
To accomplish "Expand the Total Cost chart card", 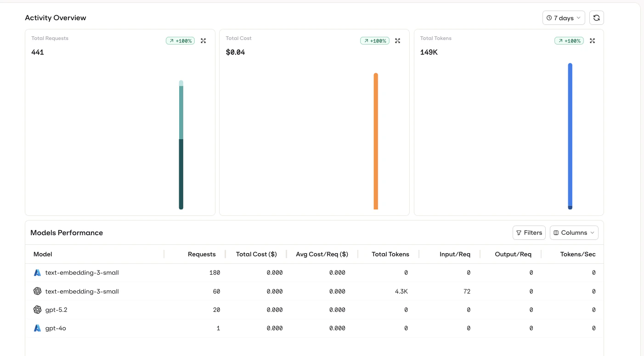I will point(398,41).
